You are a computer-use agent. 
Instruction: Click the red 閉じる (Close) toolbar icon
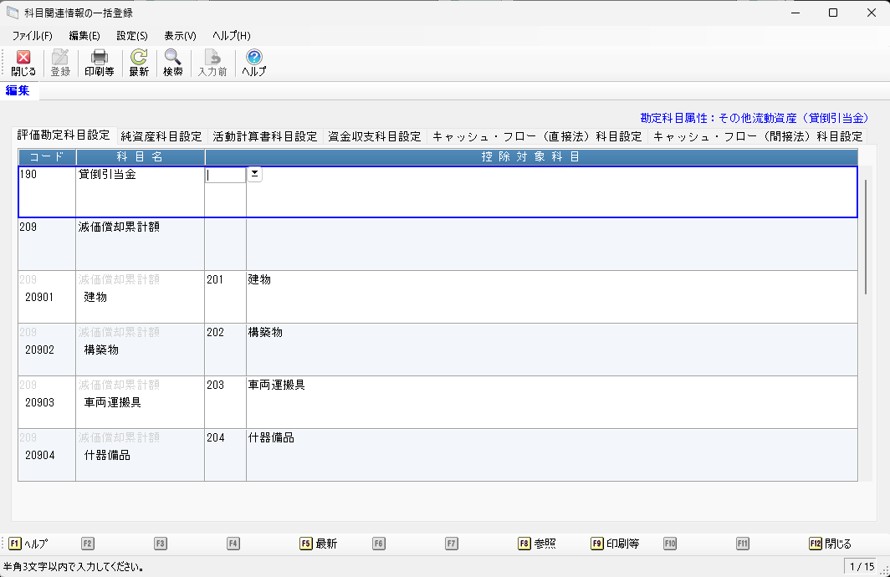23,63
